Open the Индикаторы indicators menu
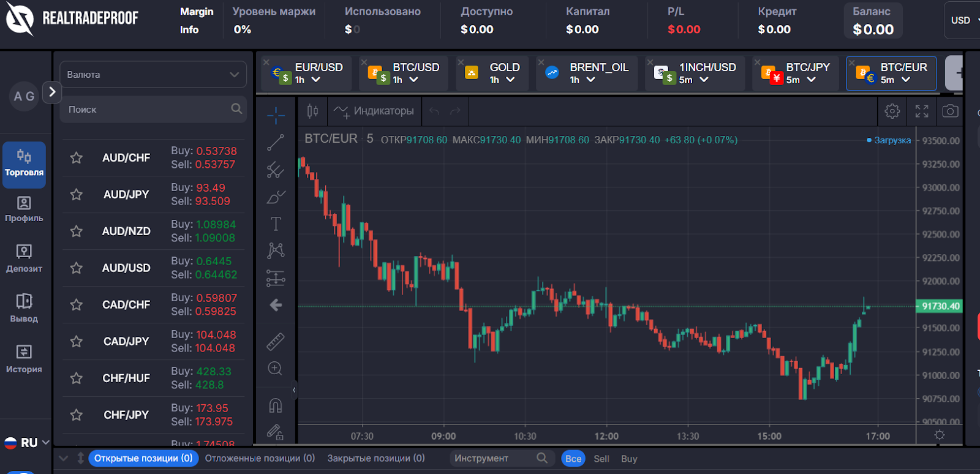The height and width of the screenshot is (474, 980). [x=374, y=111]
